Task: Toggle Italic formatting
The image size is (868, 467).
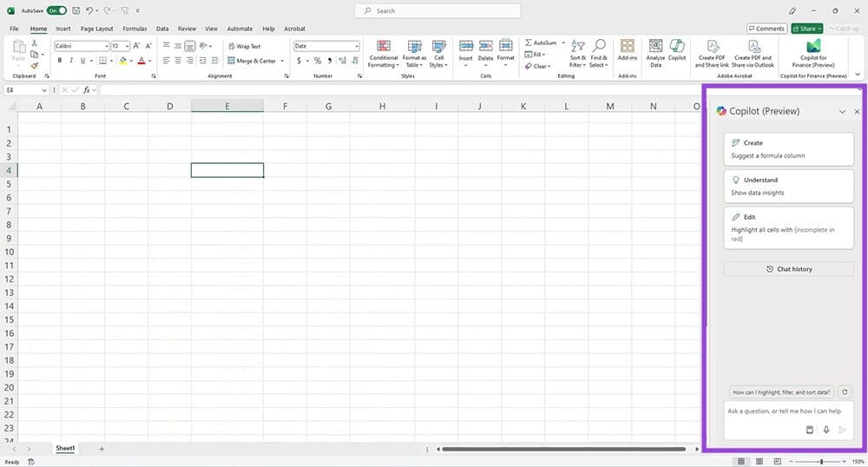Action: (x=71, y=60)
